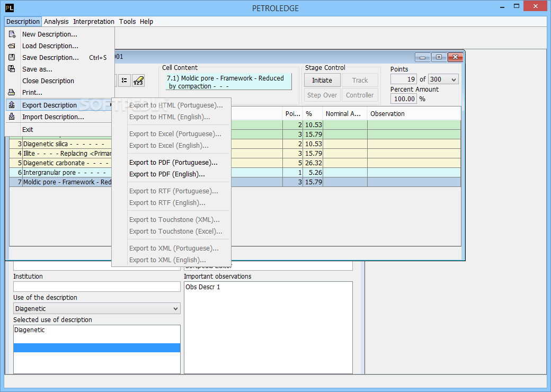551x392 pixels.
Task: Click the Save Description floppy icon
Action: coord(12,57)
